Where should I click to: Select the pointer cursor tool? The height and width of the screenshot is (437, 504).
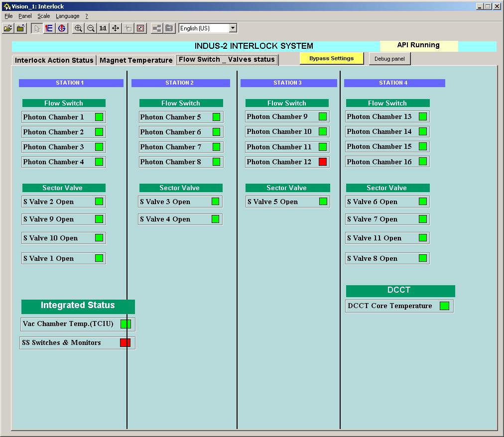click(37, 28)
